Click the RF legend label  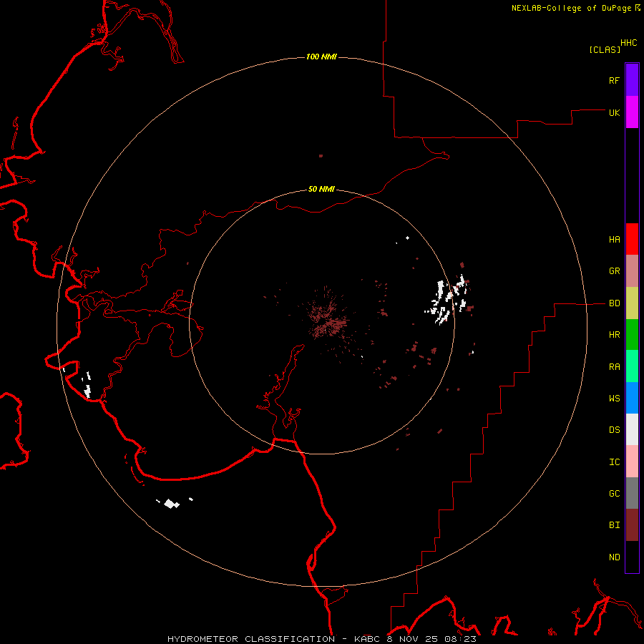pyautogui.click(x=614, y=80)
